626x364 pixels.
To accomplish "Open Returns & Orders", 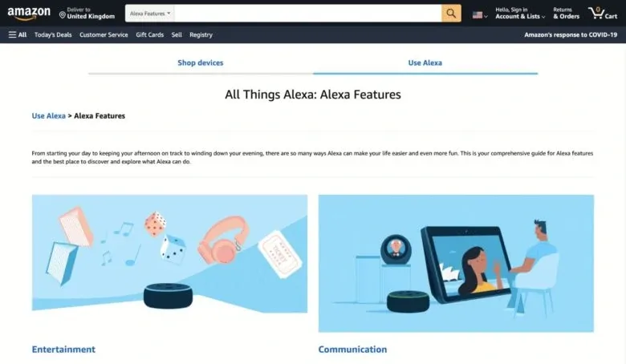I will click(x=566, y=13).
